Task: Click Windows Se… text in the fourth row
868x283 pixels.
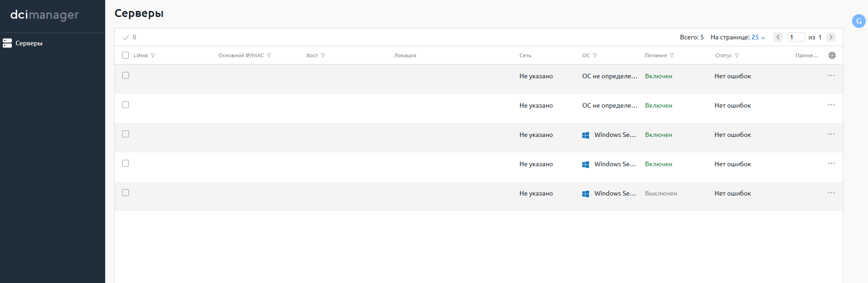Action: (615, 164)
